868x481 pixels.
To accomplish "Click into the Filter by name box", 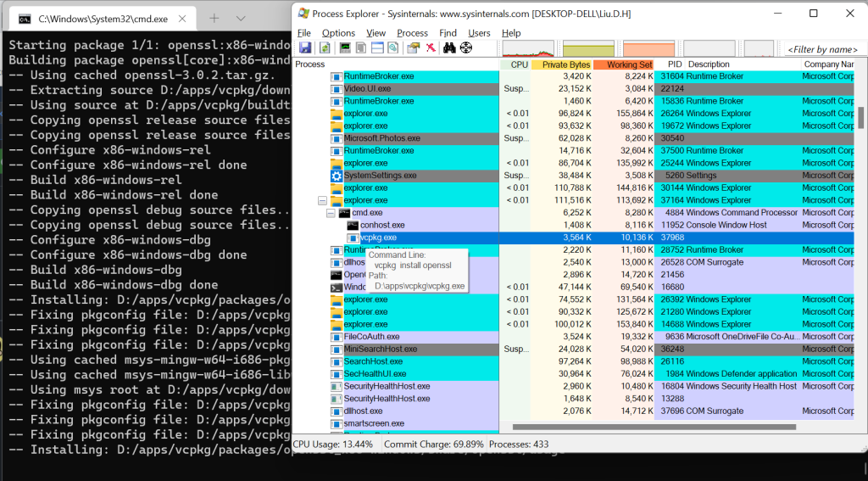I will (825, 48).
